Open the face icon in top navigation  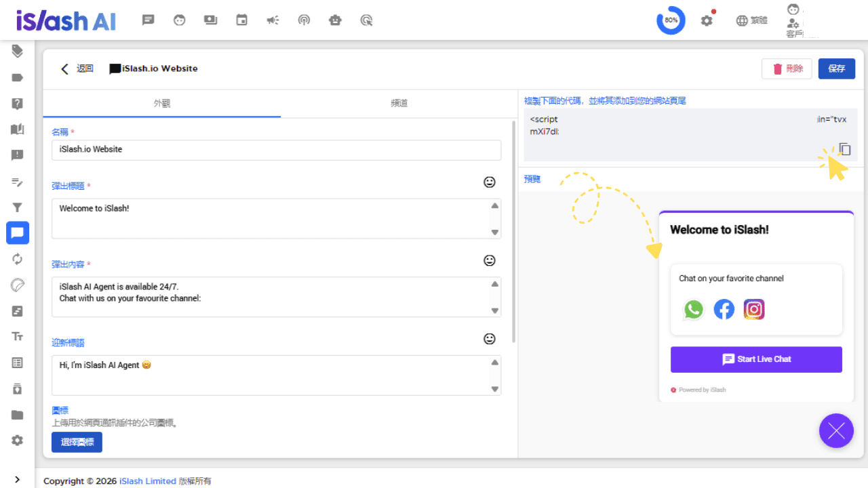(179, 20)
